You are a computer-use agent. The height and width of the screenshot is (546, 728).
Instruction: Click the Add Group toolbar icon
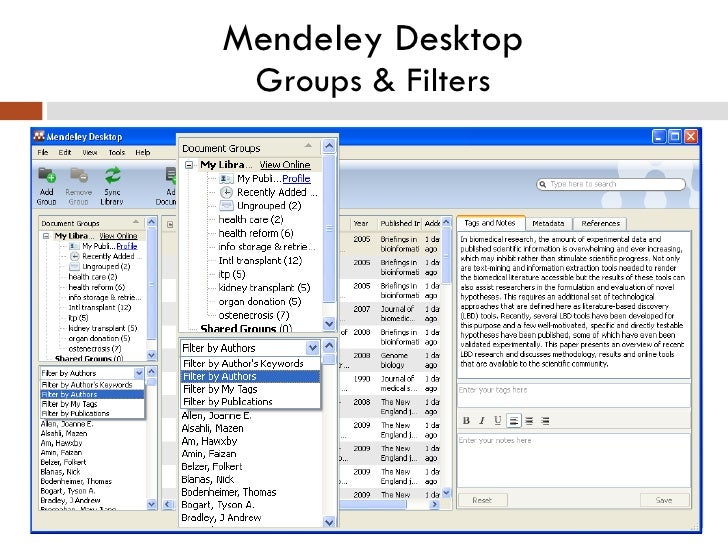46,176
